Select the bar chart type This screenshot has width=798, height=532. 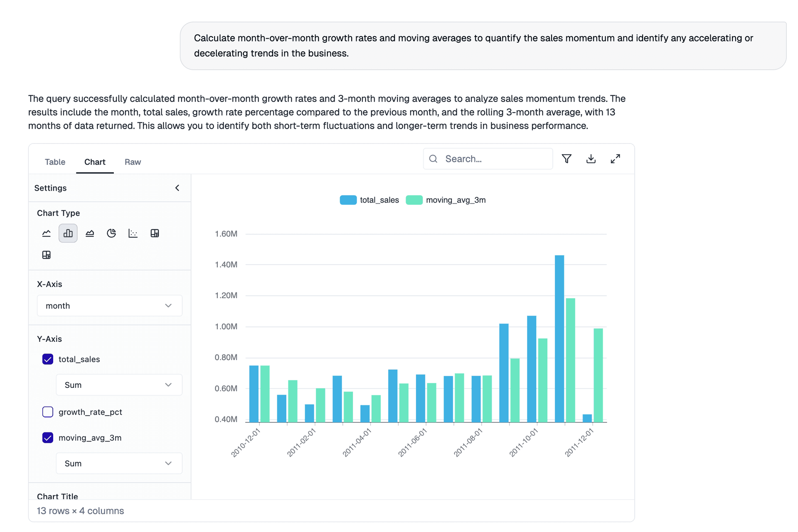click(x=68, y=233)
